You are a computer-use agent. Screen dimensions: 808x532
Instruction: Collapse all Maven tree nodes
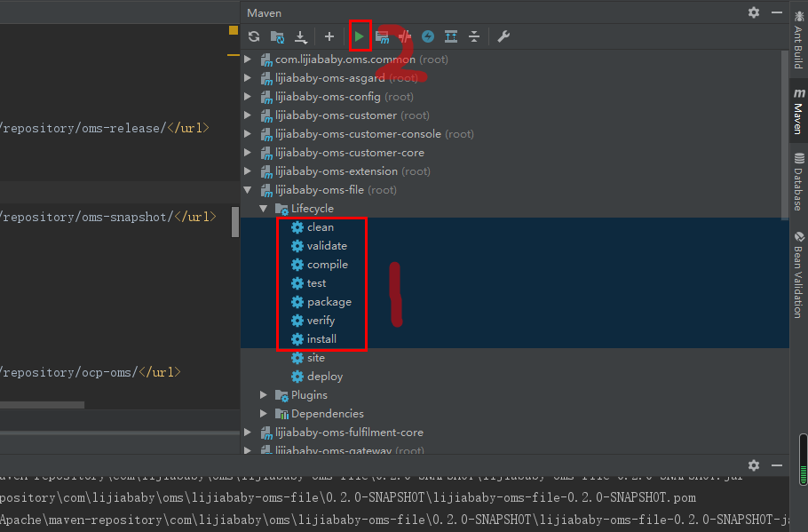pos(474,36)
